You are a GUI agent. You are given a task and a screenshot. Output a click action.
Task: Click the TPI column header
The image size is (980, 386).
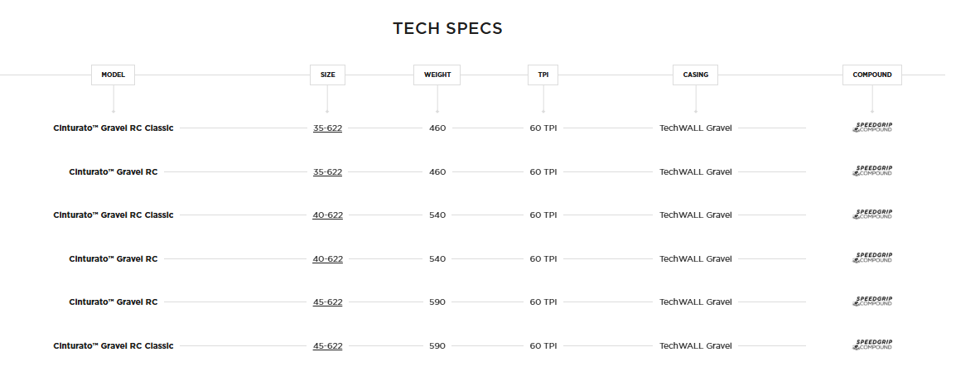(543, 75)
